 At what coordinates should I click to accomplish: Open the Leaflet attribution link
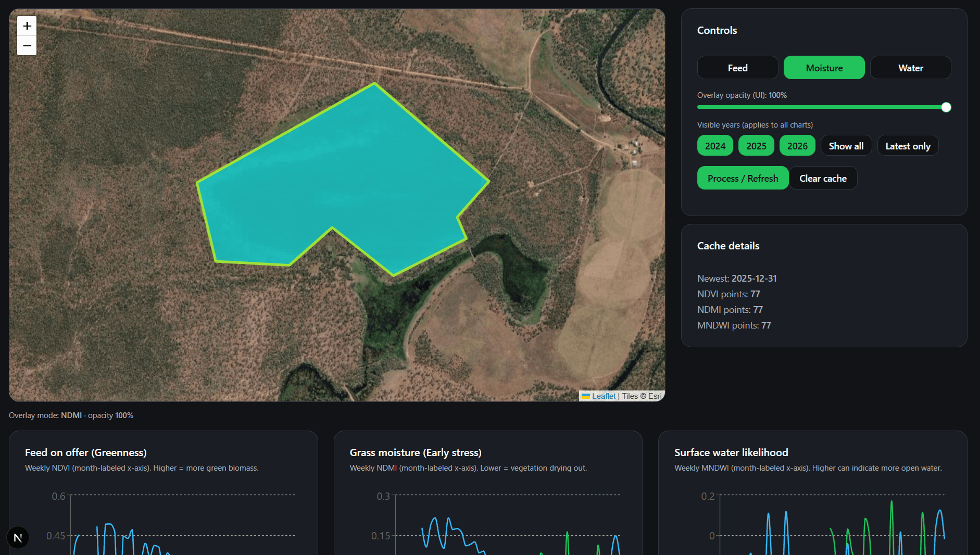604,396
